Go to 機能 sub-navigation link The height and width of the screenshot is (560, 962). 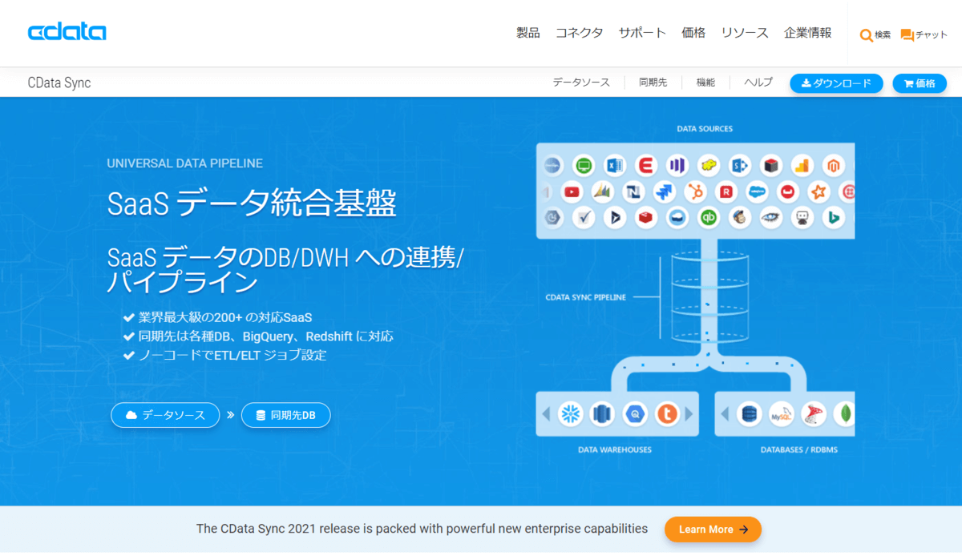(705, 83)
